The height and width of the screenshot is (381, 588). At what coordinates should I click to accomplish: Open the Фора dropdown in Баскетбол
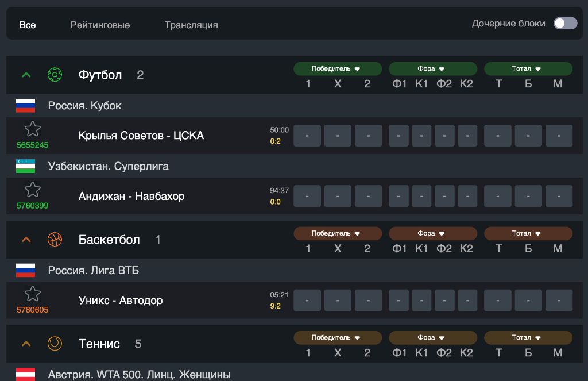432,234
